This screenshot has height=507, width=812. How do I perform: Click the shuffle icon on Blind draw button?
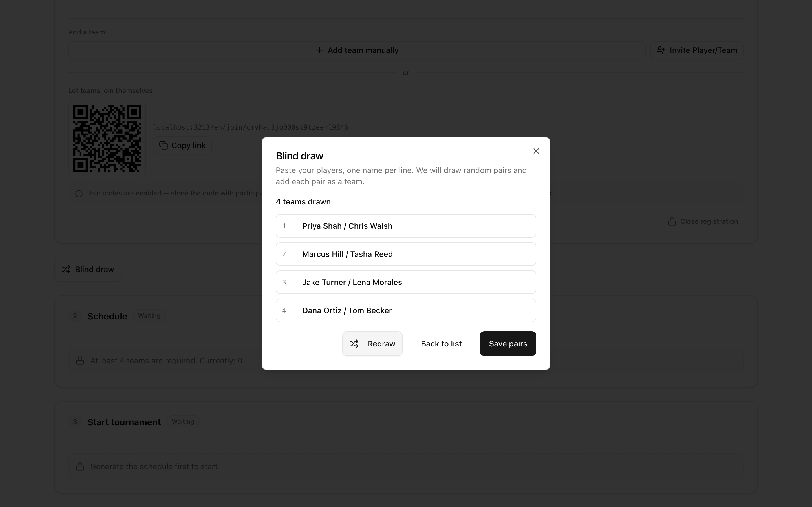pos(66,269)
